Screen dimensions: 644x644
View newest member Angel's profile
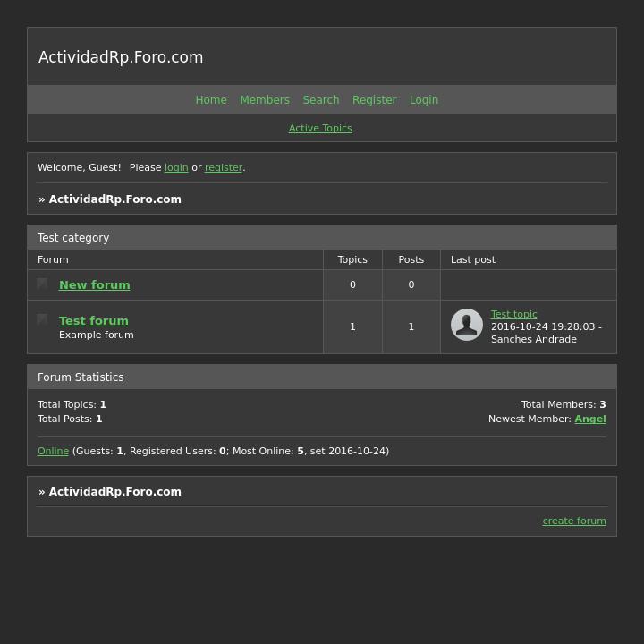pos(590,419)
